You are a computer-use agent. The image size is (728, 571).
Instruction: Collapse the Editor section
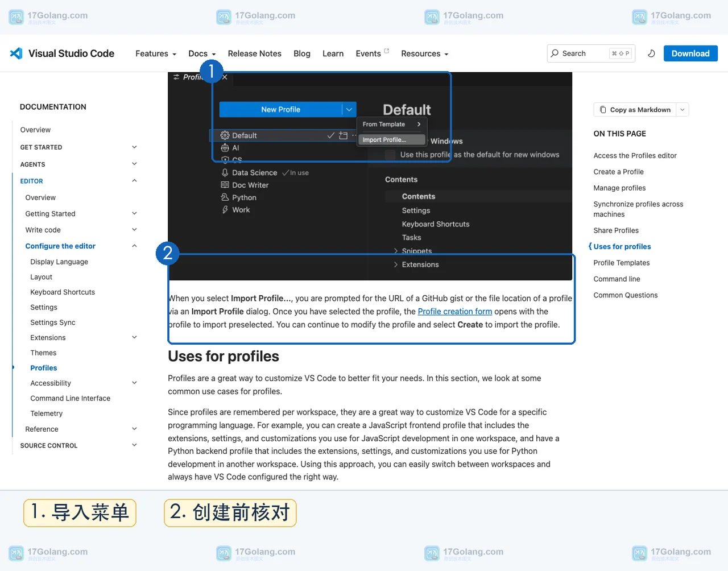[134, 181]
